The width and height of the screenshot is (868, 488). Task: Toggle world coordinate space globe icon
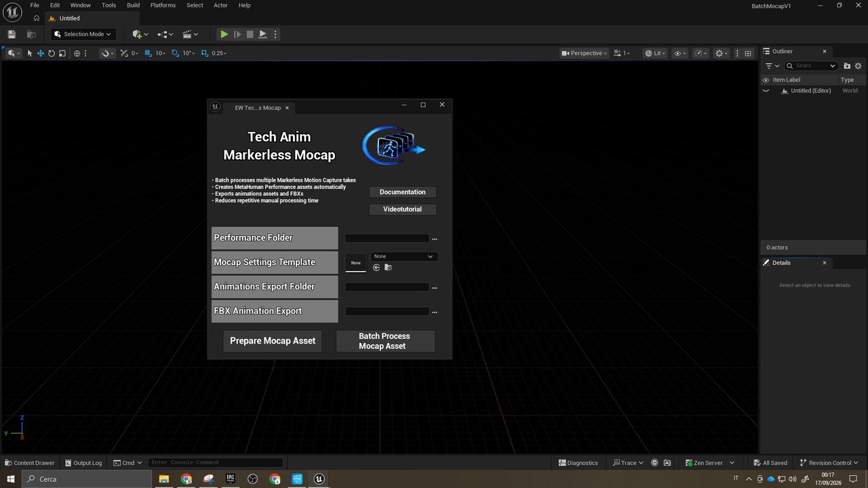(x=77, y=53)
